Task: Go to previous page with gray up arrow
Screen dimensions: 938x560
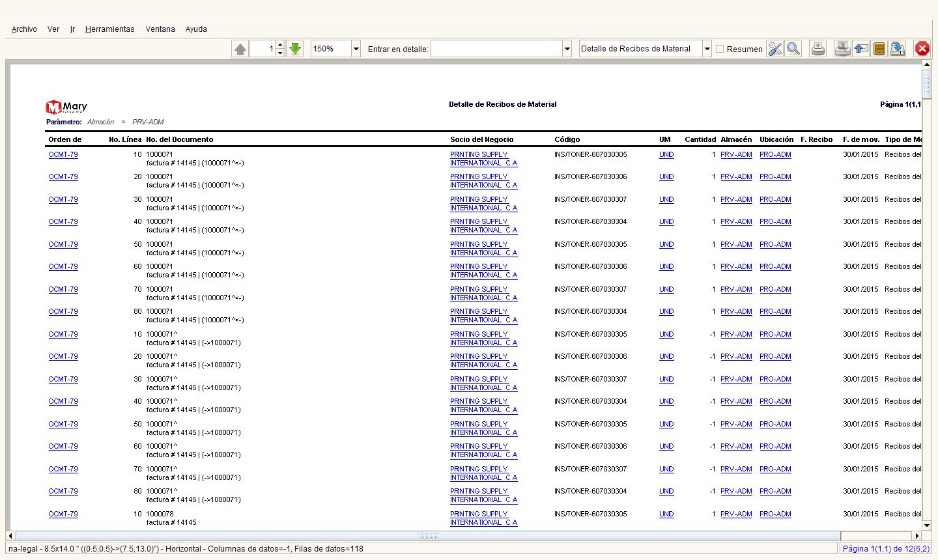Action: tap(240, 49)
